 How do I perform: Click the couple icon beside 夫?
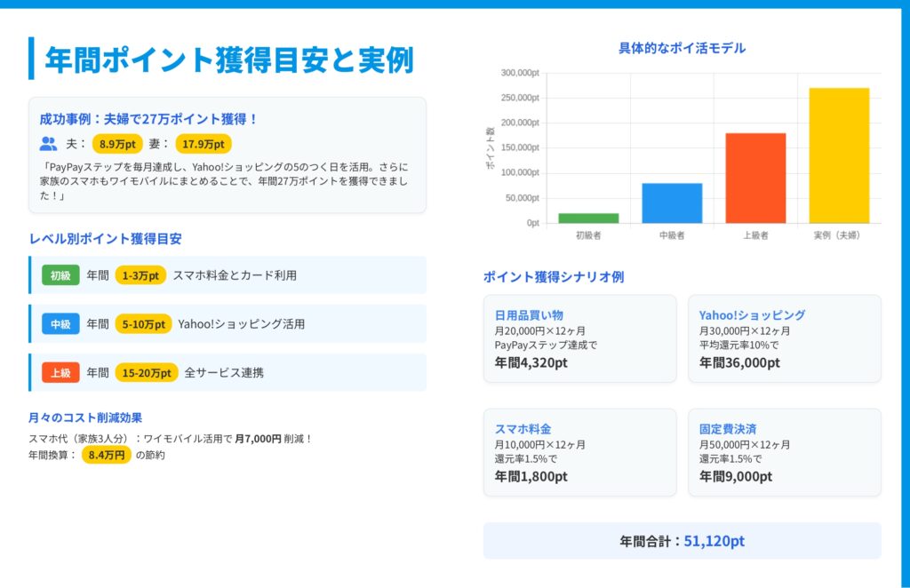(48, 144)
